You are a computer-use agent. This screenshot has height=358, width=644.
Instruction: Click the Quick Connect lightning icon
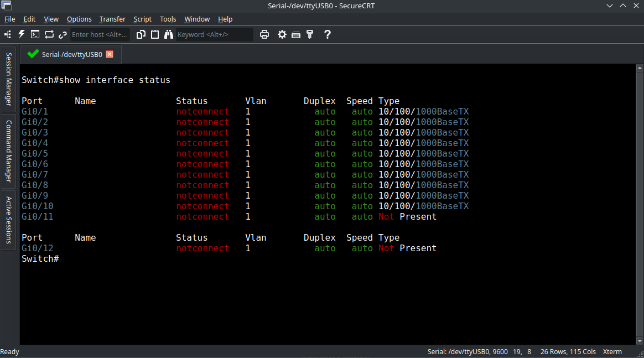[x=22, y=34]
